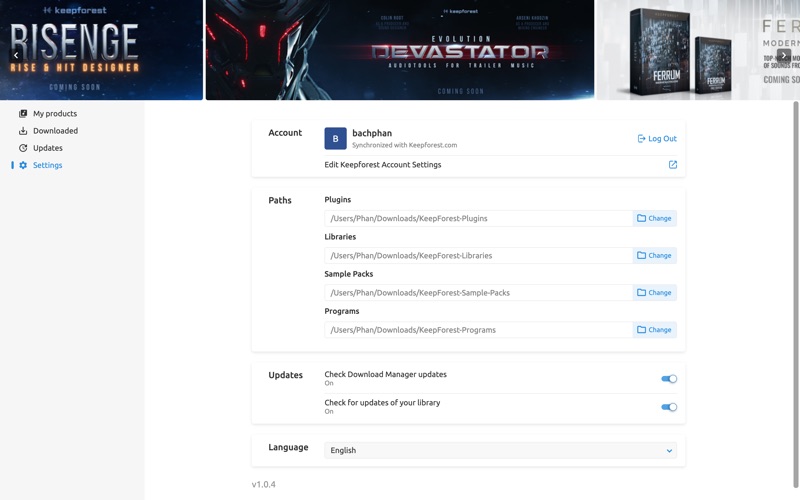800x500 pixels.
Task: Open the Edit Keepforest Account Settings external link icon
Action: (672, 164)
